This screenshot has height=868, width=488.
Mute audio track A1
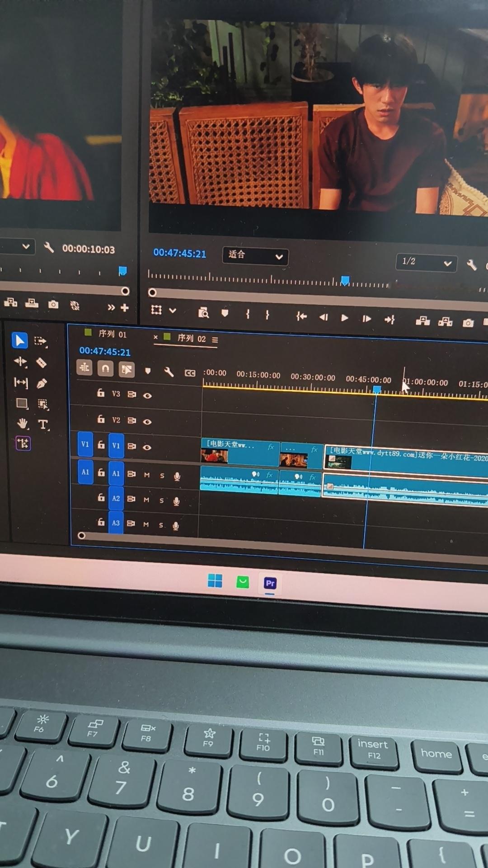(x=147, y=475)
